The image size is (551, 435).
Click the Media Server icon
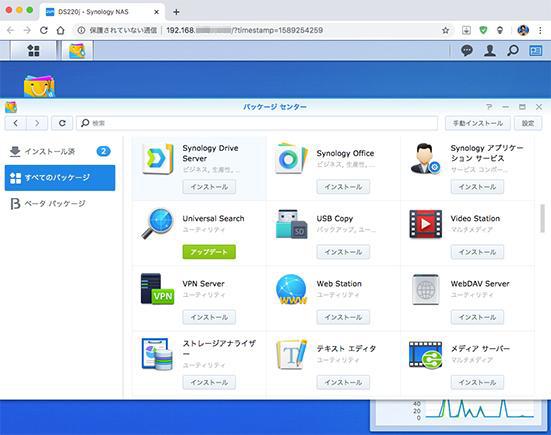click(x=426, y=355)
